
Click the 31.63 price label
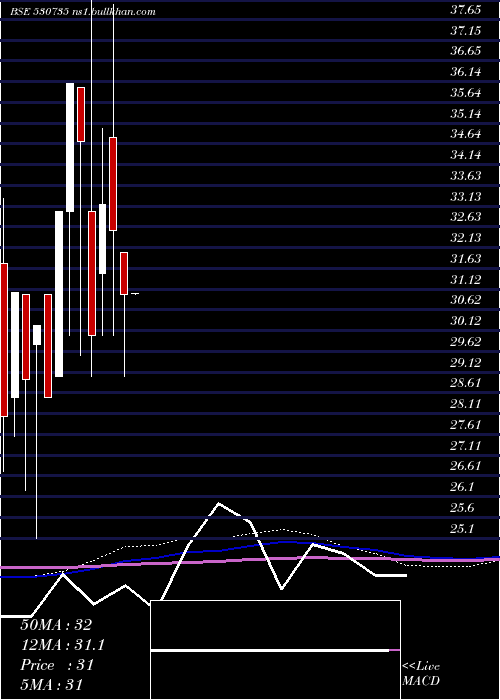[x=466, y=258]
